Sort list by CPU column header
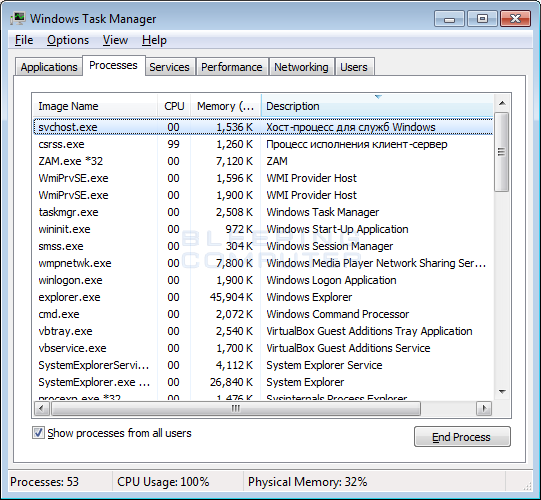This screenshot has width=541, height=500. pyautogui.click(x=174, y=106)
